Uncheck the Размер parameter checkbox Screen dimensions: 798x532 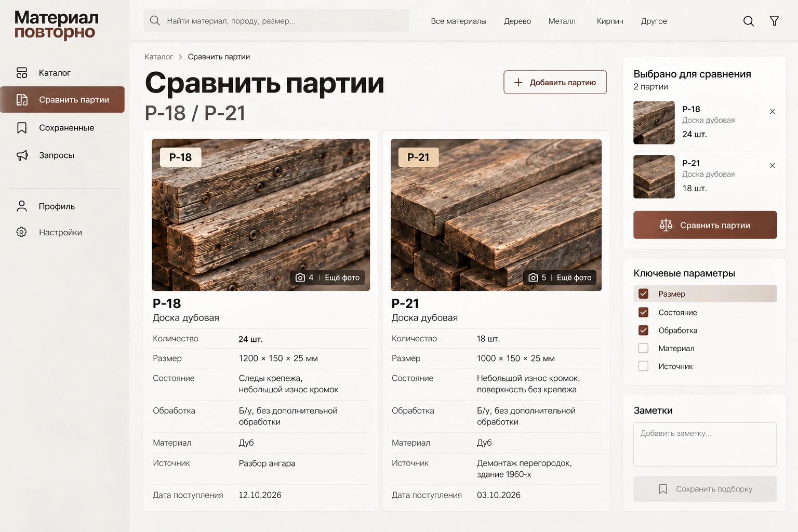643,294
